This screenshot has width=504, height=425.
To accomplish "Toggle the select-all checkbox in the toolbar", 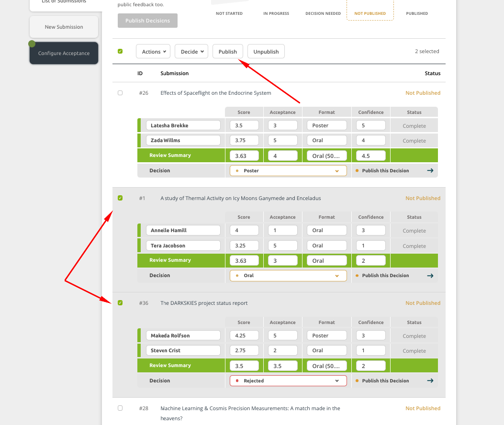I will 120,51.
